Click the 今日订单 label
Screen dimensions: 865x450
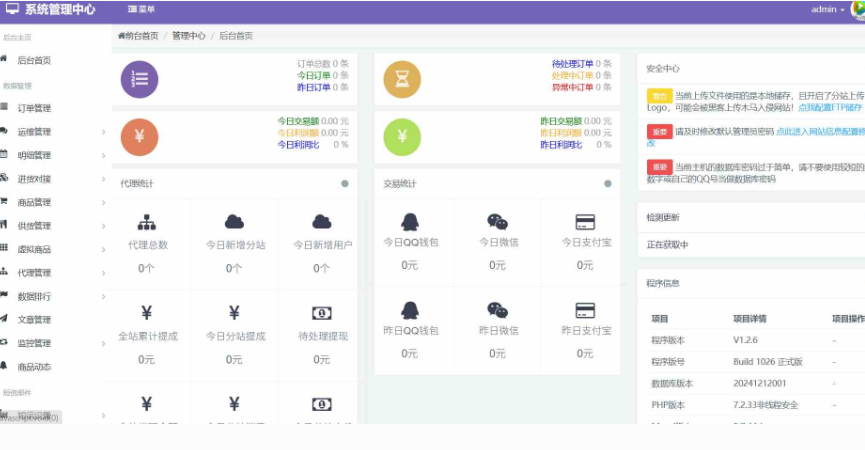click(314, 76)
